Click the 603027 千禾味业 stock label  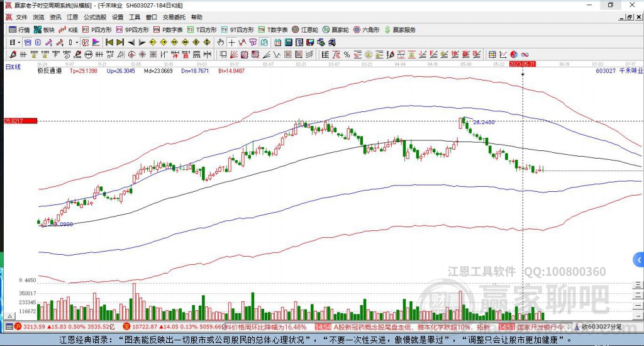click(619, 70)
